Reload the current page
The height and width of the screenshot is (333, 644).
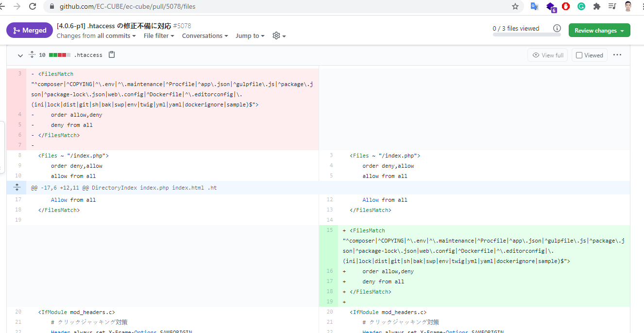[x=33, y=6]
